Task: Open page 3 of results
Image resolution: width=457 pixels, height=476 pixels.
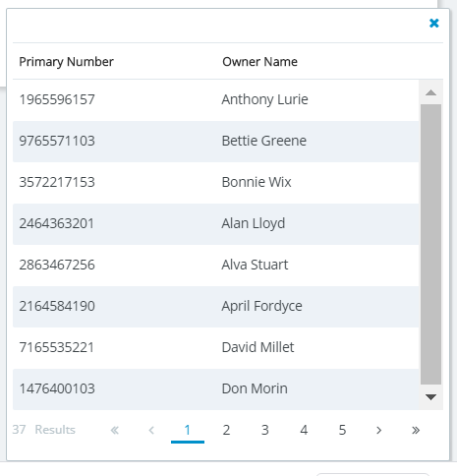Action: coord(265,430)
